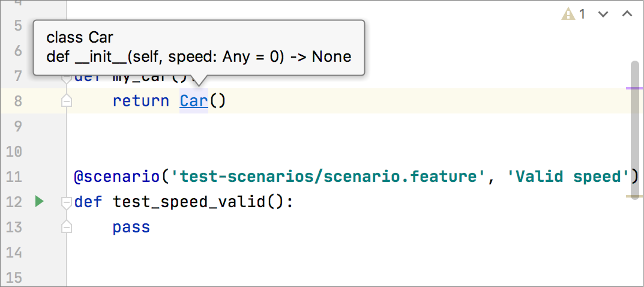Click yellow warning marker in error stripe
Image resolution: width=644 pixels, height=287 pixels.
pos(634,196)
